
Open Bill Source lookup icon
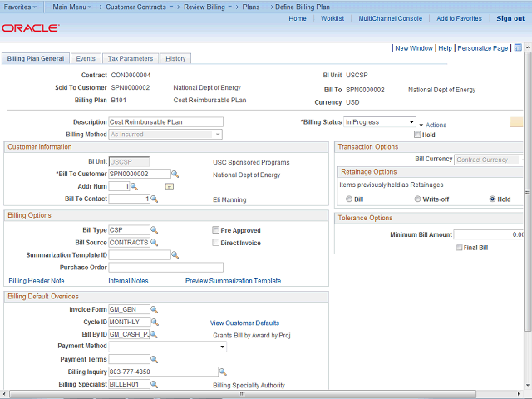pyautogui.click(x=154, y=243)
